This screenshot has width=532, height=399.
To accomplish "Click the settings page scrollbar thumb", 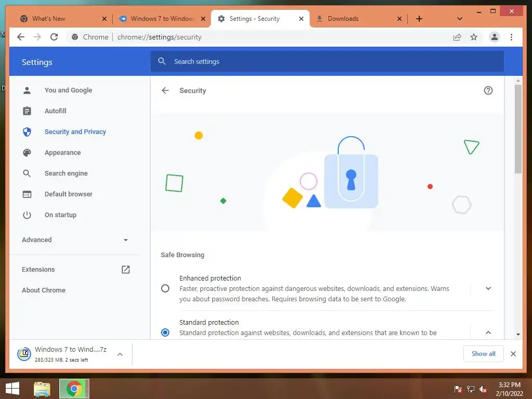I will click(518, 129).
